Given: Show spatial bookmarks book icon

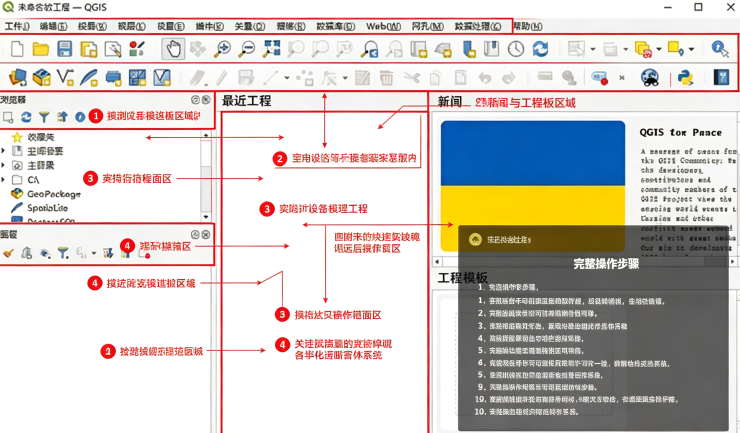Looking at the screenshot, I should (491, 49).
